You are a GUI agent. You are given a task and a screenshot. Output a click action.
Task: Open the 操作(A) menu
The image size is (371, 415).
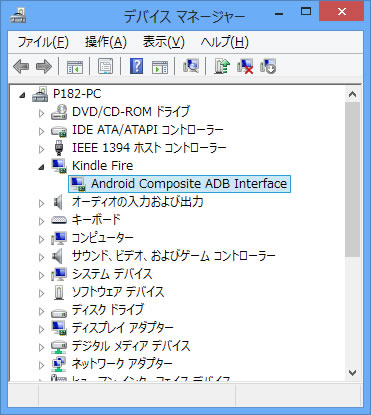coord(106,42)
